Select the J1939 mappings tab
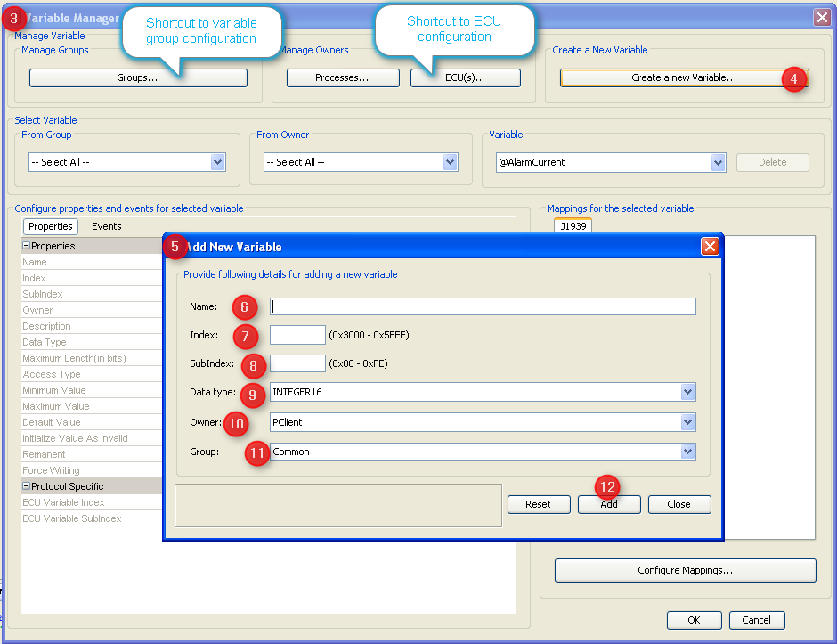The height and width of the screenshot is (644, 837). (573, 225)
